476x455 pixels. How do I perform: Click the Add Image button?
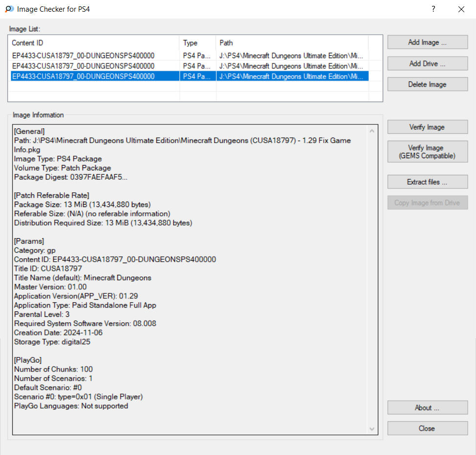point(428,42)
